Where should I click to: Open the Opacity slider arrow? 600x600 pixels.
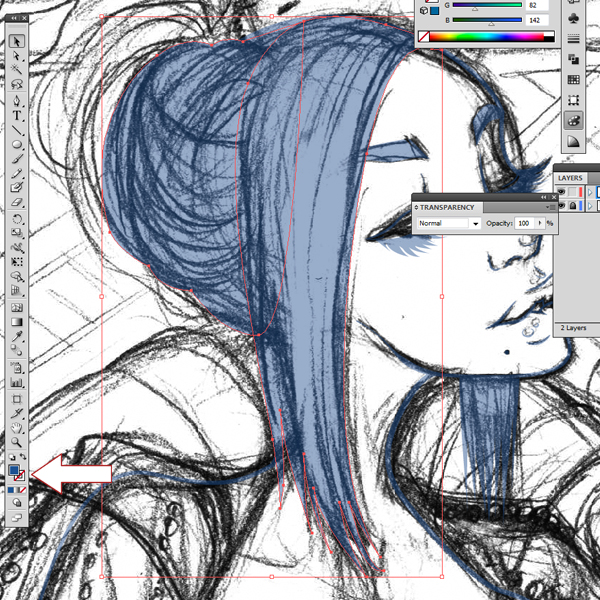pyautogui.click(x=540, y=223)
